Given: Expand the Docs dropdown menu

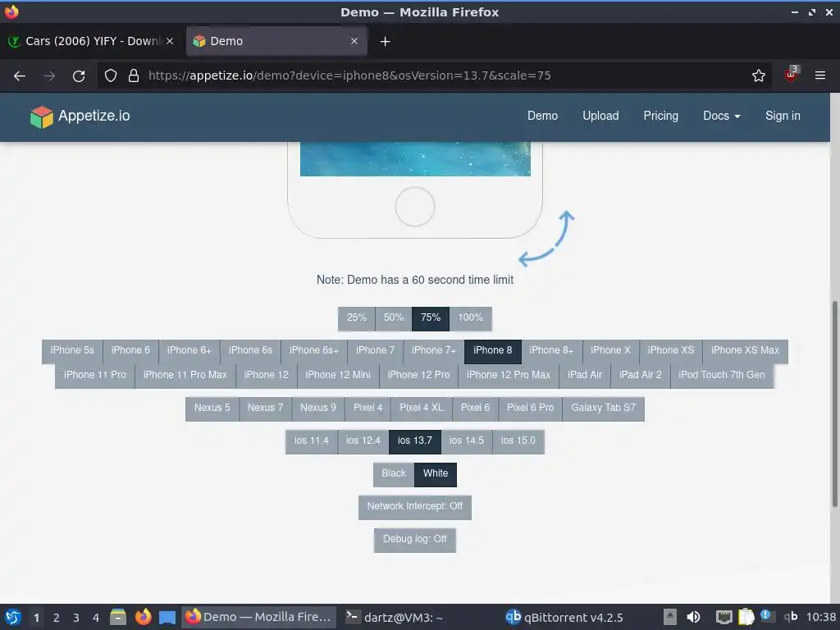Looking at the screenshot, I should click(721, 116).
